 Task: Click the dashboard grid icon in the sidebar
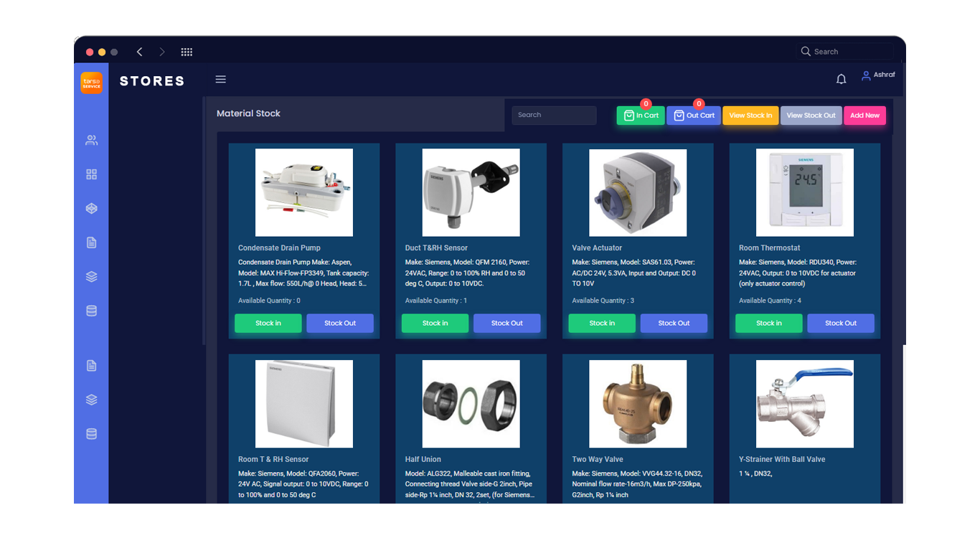(x=91, y=174)
